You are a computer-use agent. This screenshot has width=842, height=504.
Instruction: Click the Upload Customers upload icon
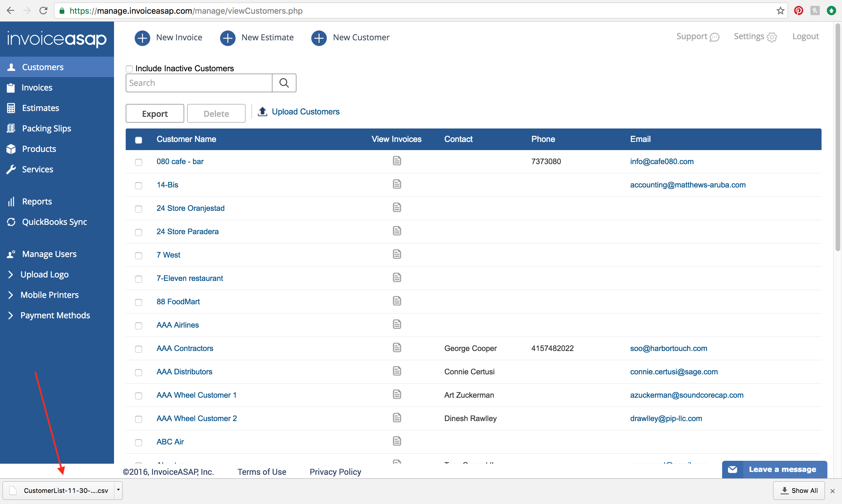(262, 111)
